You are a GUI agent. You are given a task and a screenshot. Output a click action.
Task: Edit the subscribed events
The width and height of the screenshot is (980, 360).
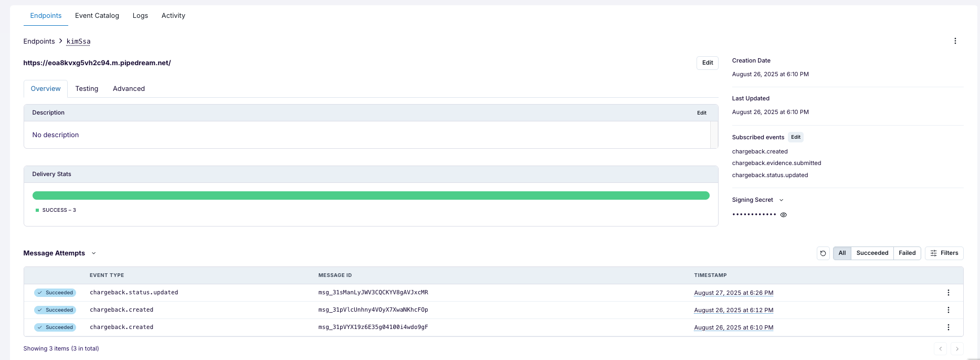tap(796, 137)
